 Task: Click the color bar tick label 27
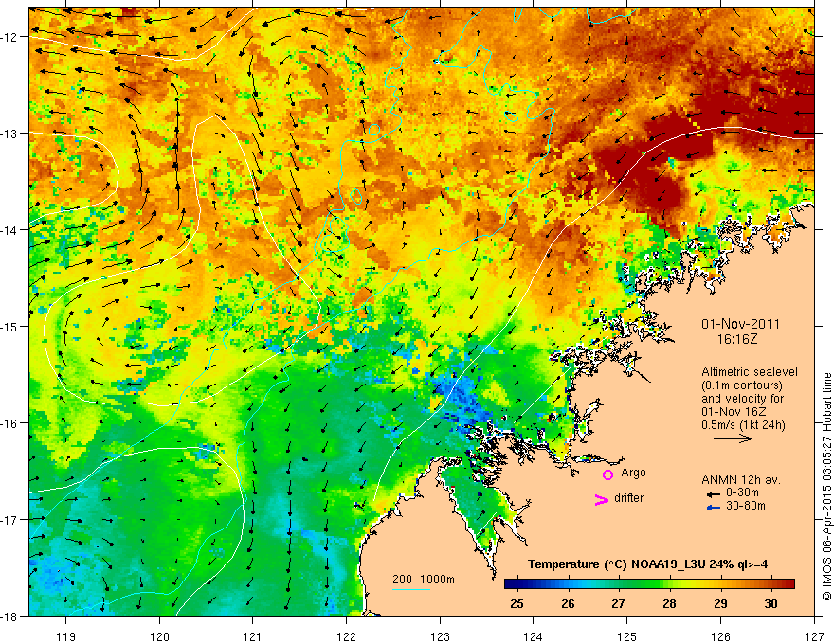point(618,603)
